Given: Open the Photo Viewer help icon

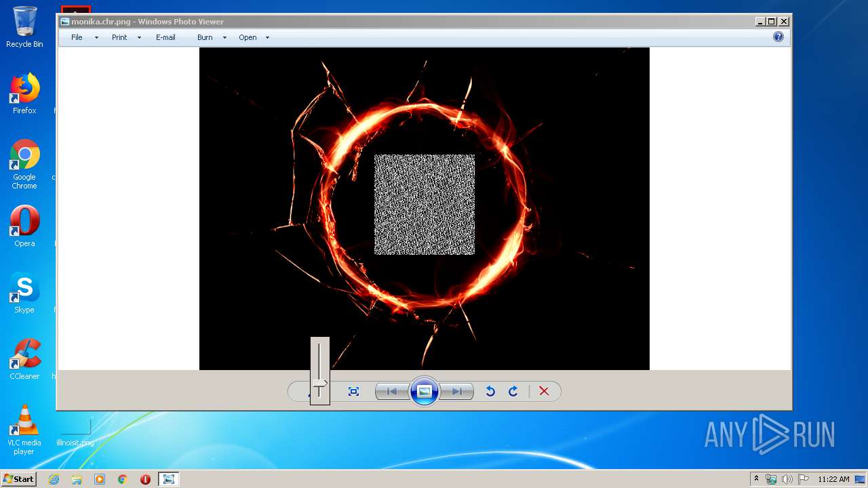Looking at the screenshot, I should pyautogui.click(x=778, y=37).
